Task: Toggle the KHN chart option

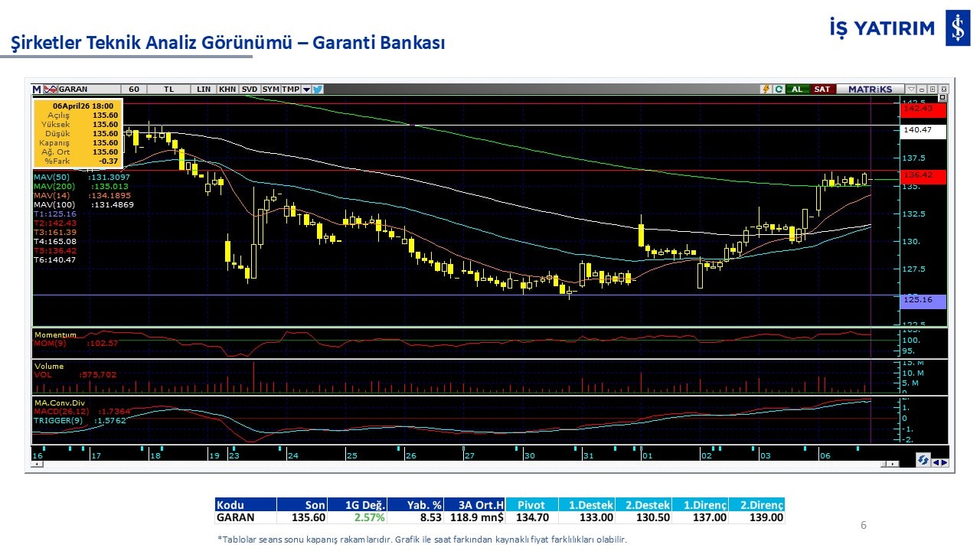Action: click(227, 90)
